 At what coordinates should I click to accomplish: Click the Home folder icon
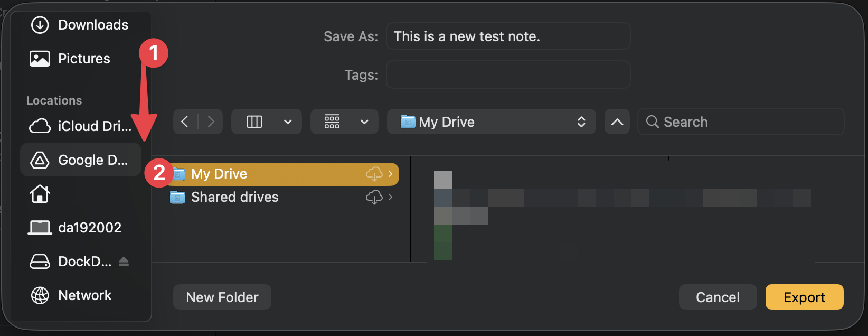[x=40, y=194]
